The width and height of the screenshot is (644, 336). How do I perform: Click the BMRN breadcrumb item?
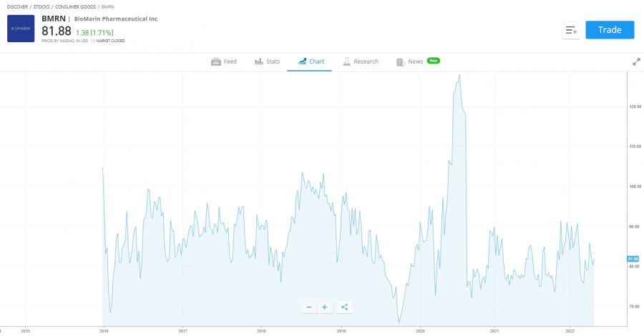(x=107, y=7)
